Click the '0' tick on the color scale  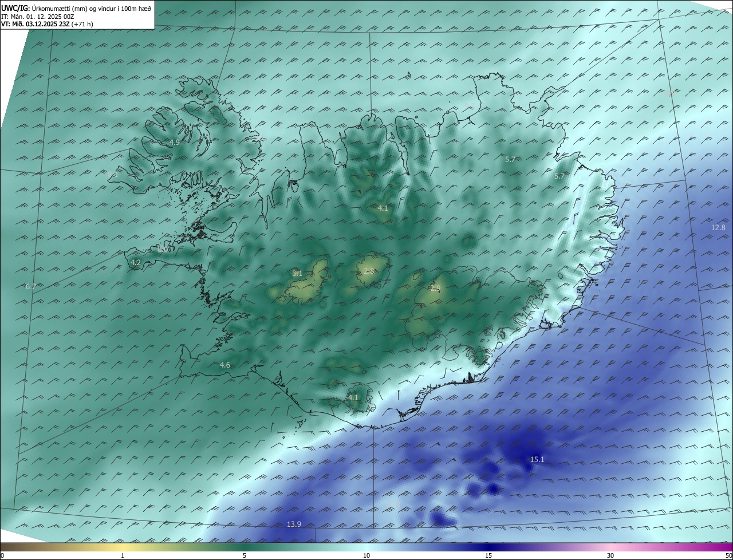2,555
